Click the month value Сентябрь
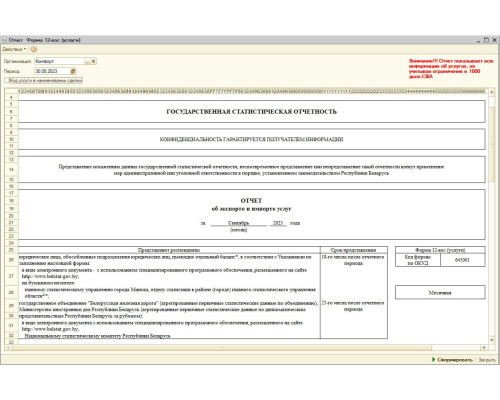Image resolution: width=500 pixels, height=400 pixels. coord(238,223)
